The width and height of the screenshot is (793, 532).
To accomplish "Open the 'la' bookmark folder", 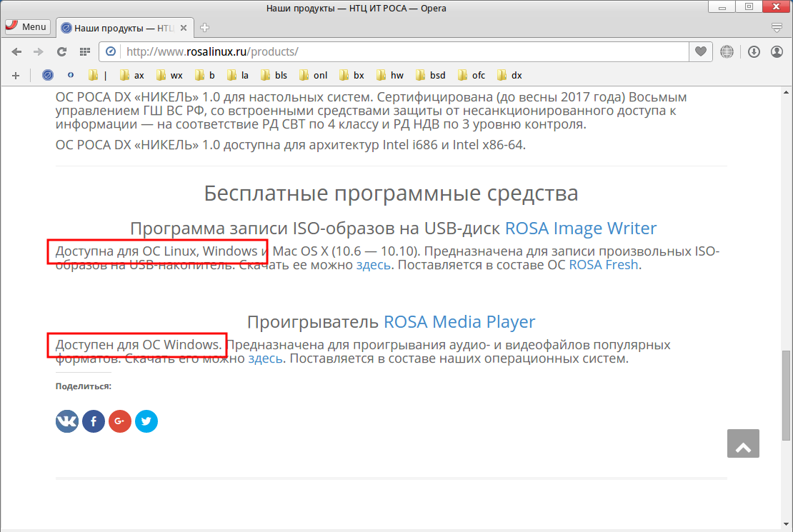I will tap(238, 76).
